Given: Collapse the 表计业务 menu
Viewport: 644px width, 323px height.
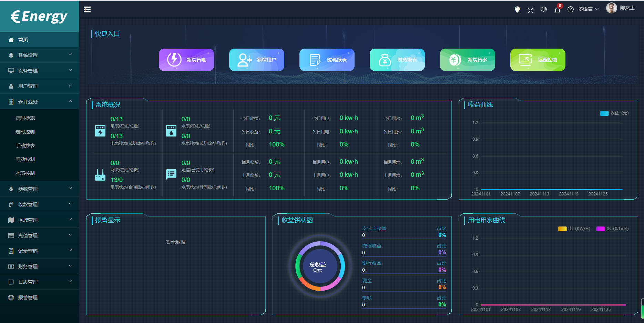Looking at the screenshot, I should click(40, 102).
